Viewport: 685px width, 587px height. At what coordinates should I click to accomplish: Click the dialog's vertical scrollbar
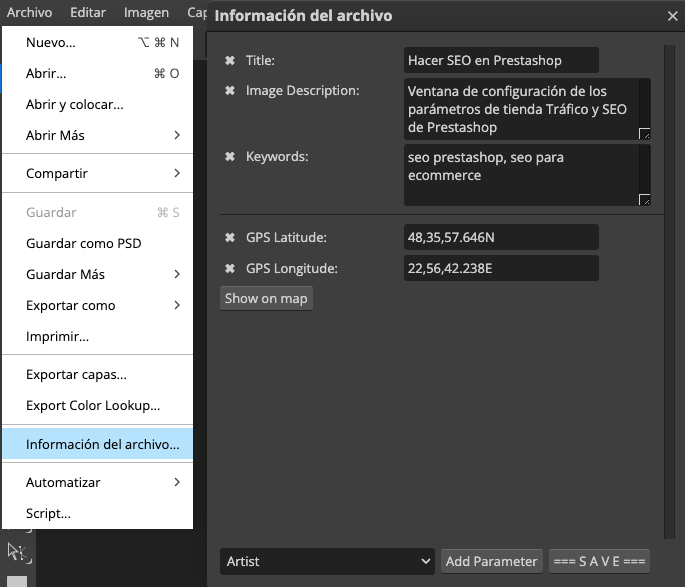click(669, 292)
